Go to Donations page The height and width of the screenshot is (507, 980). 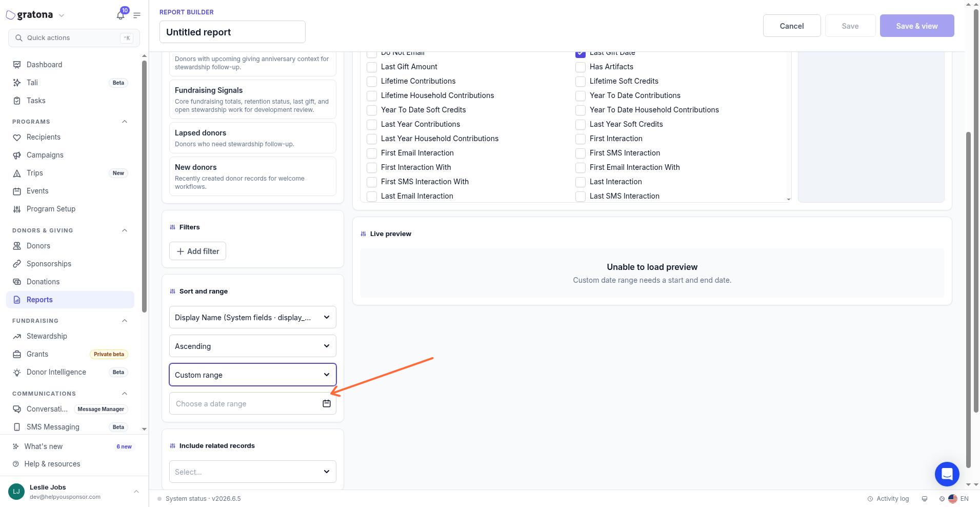click(70, 282)
